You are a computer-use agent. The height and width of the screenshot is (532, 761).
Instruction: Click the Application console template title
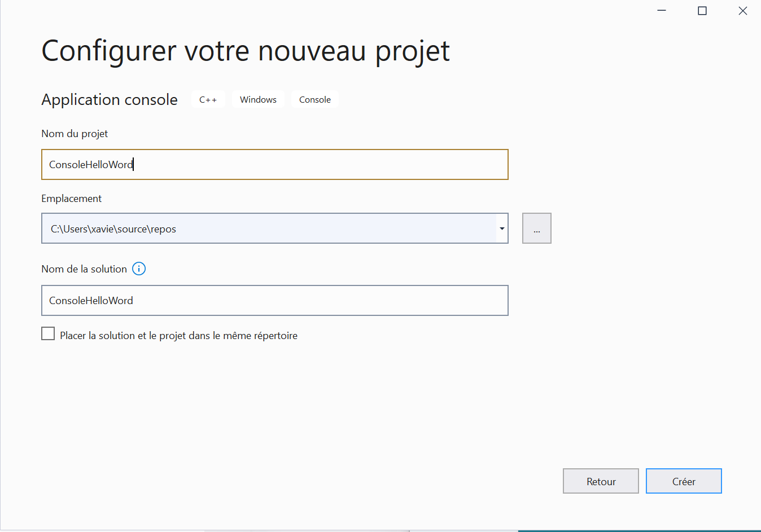point(110,100)
